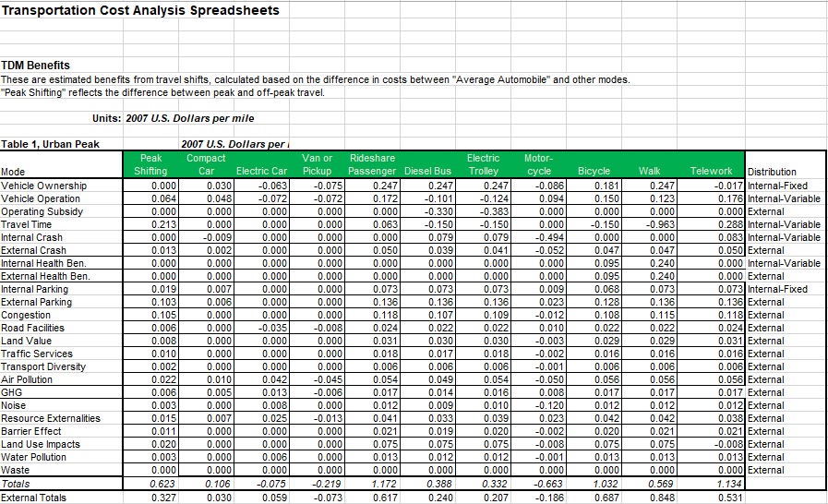Select the Congestion row label

28,315
